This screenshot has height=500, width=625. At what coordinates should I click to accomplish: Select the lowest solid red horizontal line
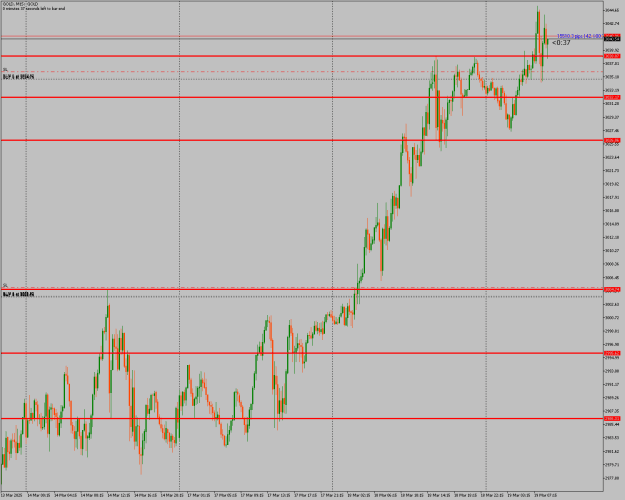302,419
